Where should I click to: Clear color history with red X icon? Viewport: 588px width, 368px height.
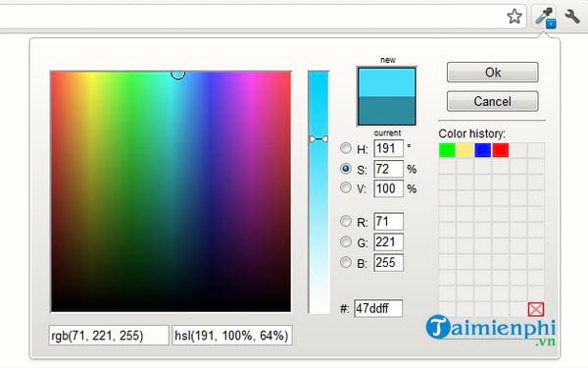(x=536, y=309)
